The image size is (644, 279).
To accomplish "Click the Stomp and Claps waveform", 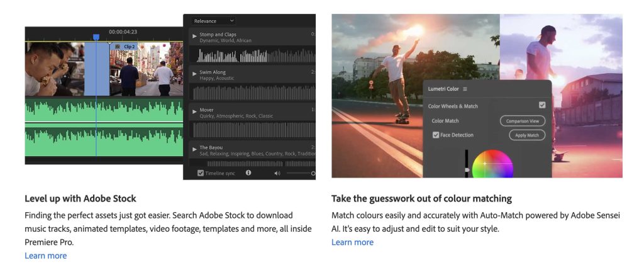I will (x=252, y=55).
